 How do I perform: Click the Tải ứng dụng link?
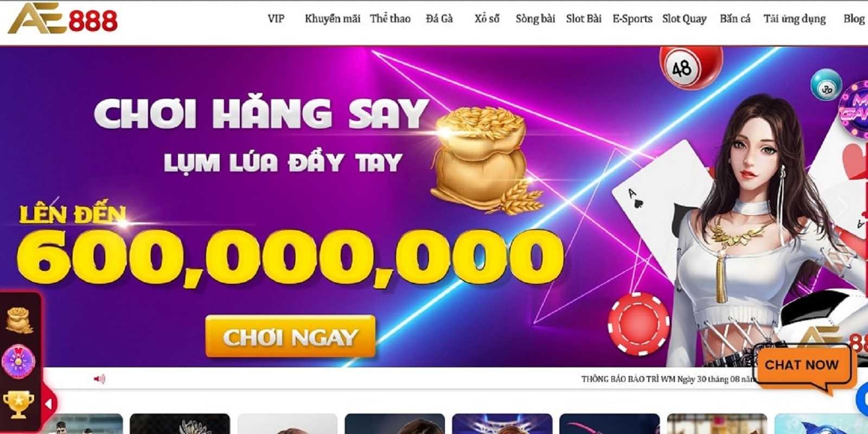(x=795, y=19)
